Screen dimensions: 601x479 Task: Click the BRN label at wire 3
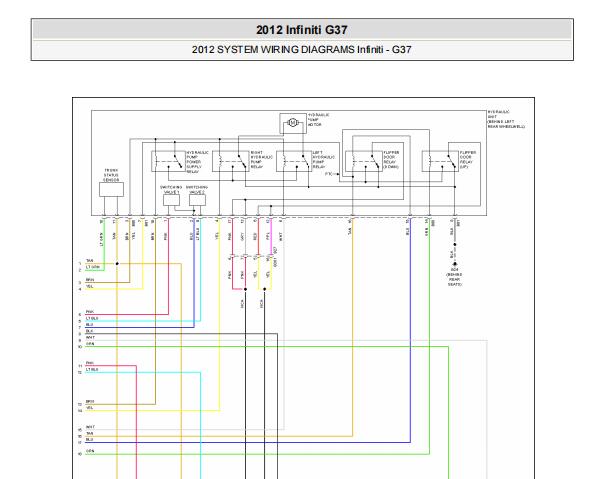[90, 280]
